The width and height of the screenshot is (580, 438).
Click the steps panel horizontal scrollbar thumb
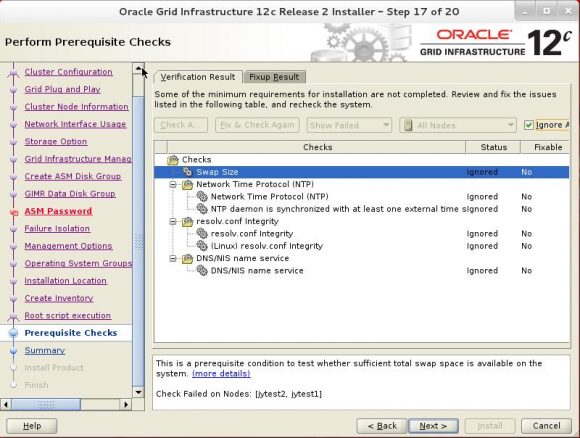[x=46, y=404]
